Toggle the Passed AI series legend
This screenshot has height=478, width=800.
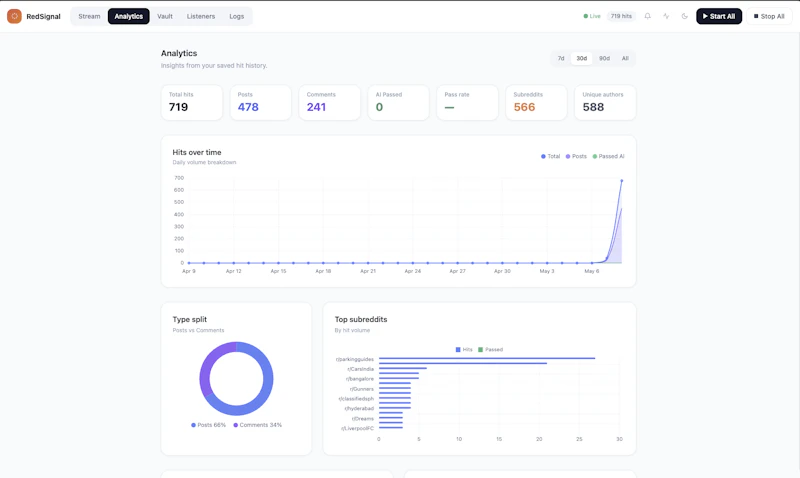click(x=608, y=156)
